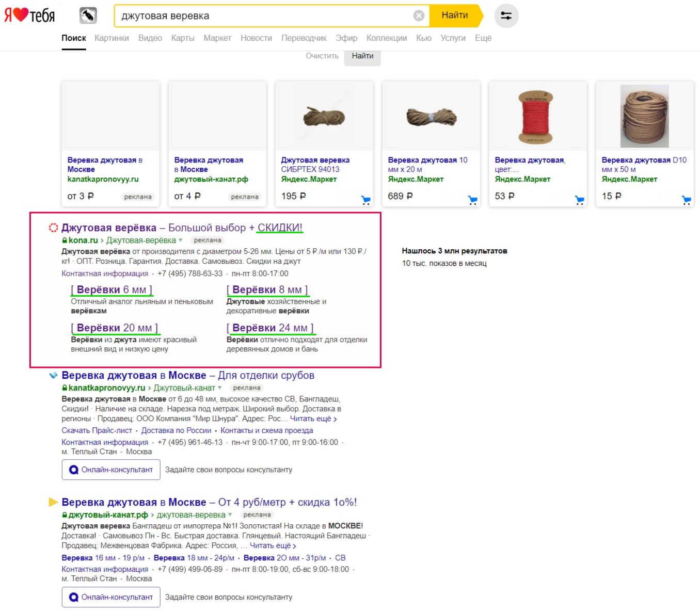Screen dimensions: 700x613
Task: Open the Маркет tab
Action: [217, 38]
